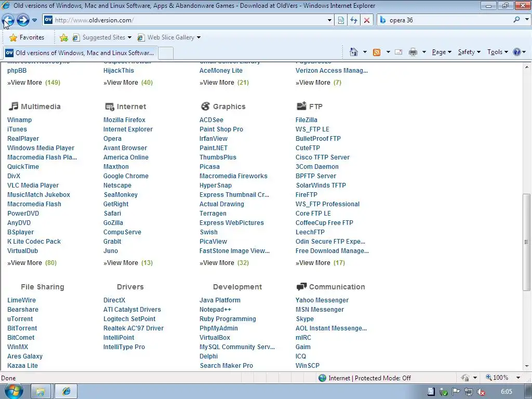Click the Home icon in command bar

coord(353,52)
